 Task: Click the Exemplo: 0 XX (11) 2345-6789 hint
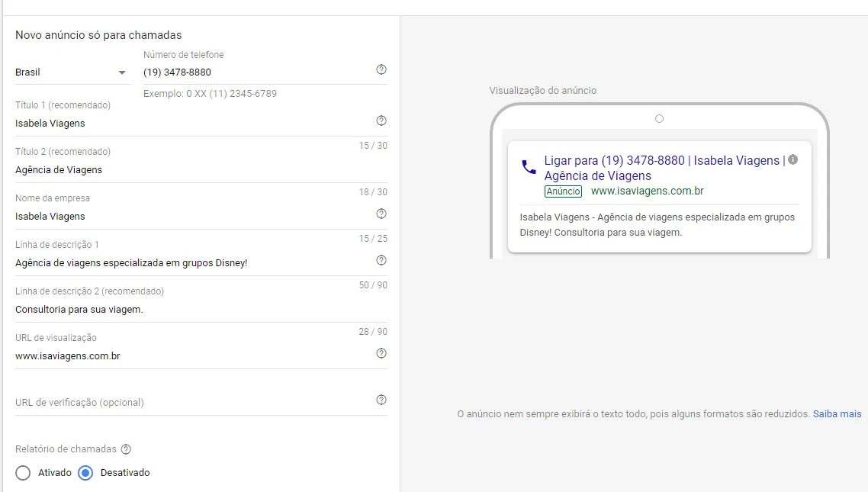coord(210,94)
